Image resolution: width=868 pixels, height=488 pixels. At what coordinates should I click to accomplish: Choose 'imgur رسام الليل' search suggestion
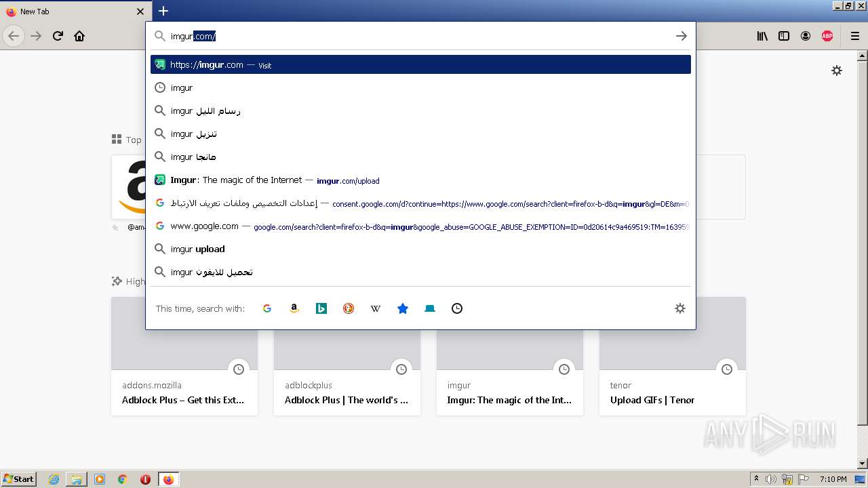point(420,110)
